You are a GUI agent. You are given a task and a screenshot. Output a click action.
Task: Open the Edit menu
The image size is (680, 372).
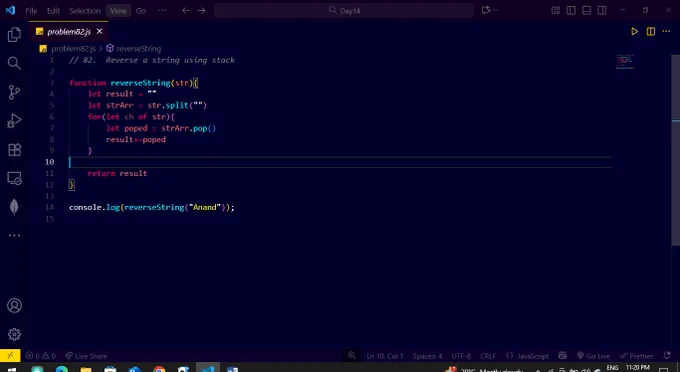coord(53,11)
